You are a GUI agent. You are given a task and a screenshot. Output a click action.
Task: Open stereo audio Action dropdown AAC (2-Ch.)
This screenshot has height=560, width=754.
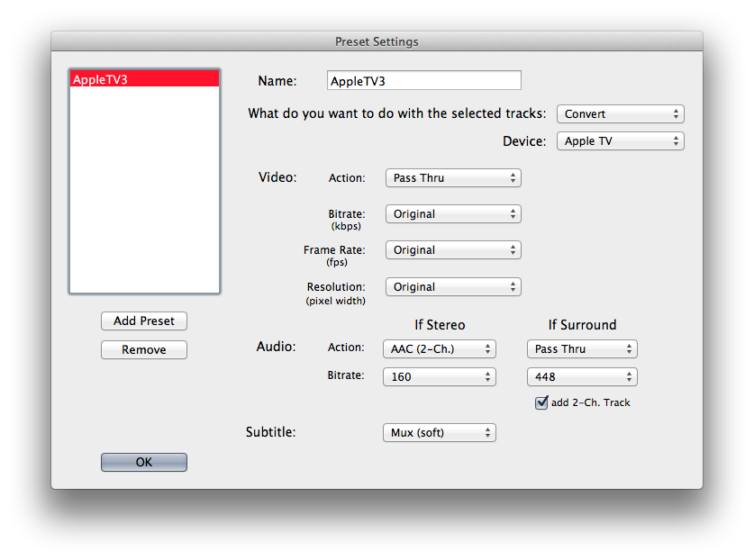439,349
